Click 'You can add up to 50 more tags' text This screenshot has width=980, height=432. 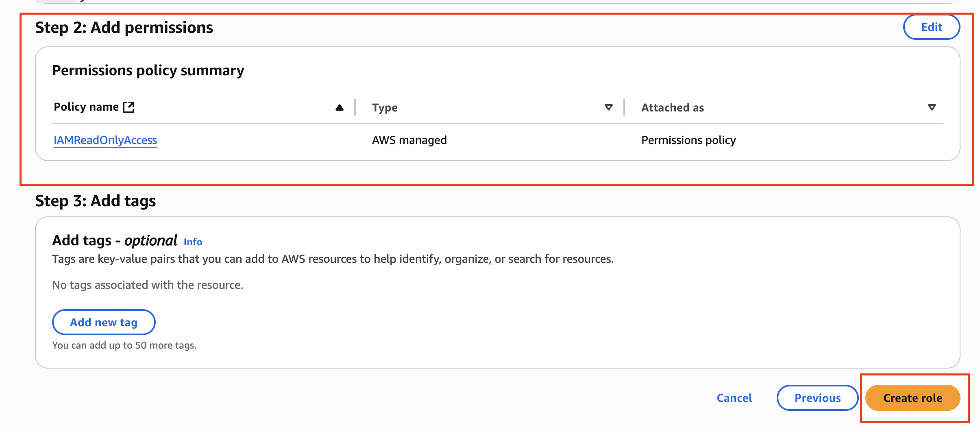124,345
